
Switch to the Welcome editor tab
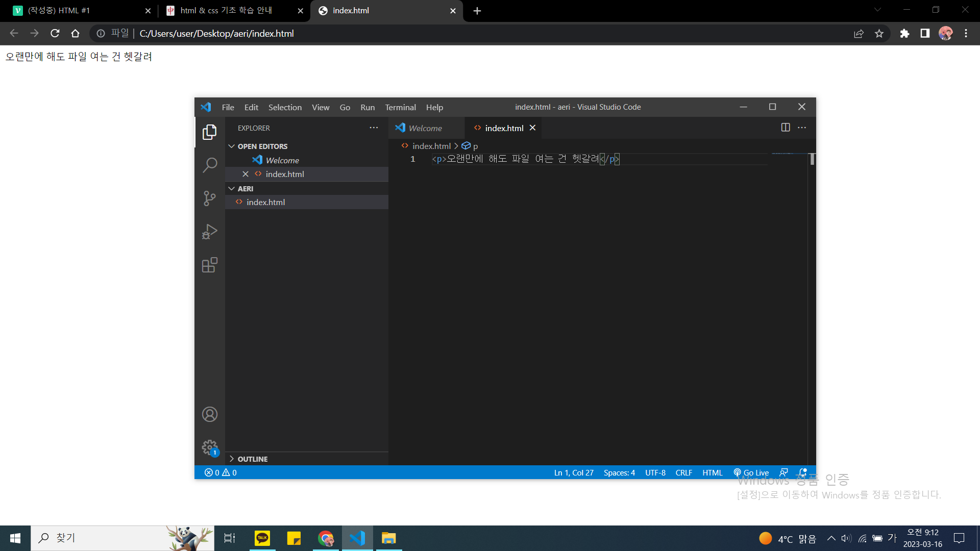[x=425, y=128]
